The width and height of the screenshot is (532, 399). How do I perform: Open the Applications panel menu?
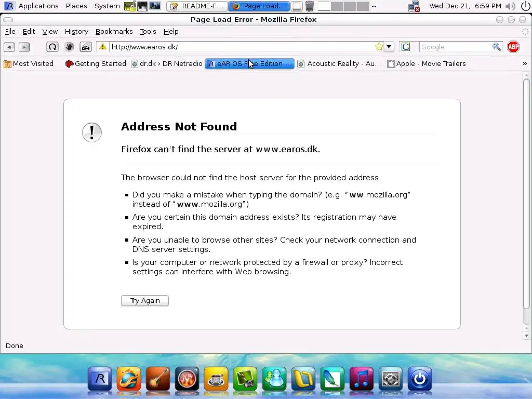tap(38, 6)
